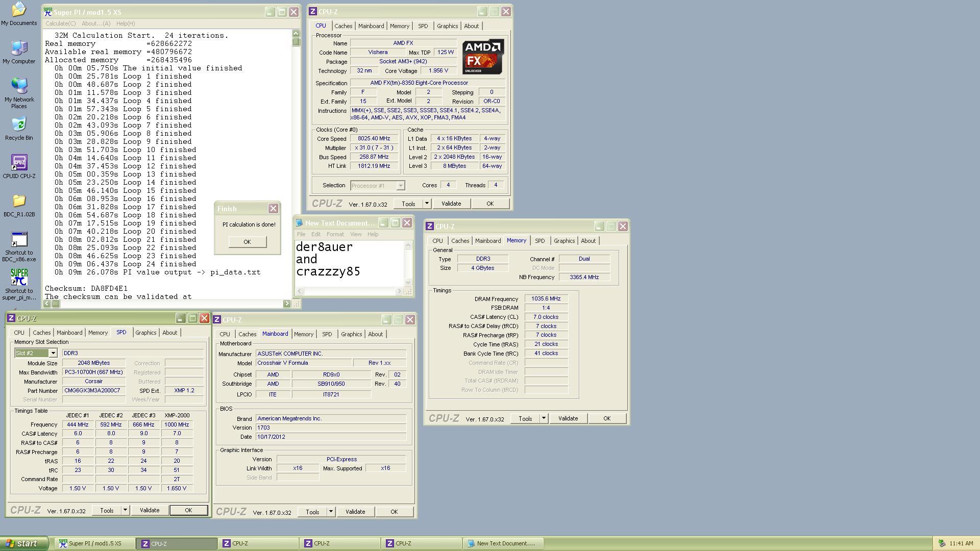Click BIOS Date value 10/17/2012

[331, 437]
